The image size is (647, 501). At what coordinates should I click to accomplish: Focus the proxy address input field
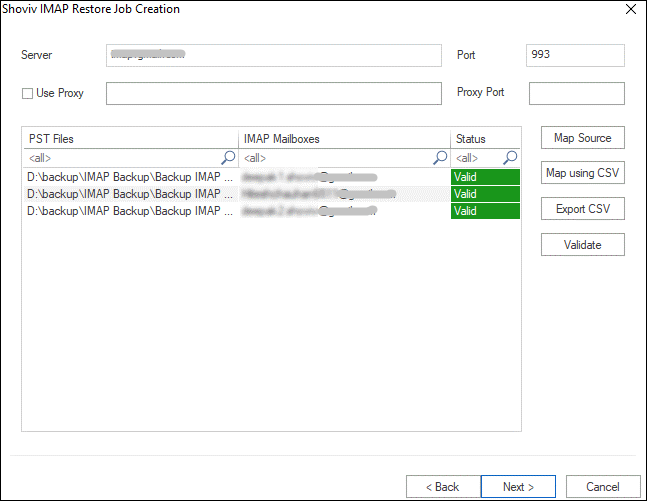[274, 93]
